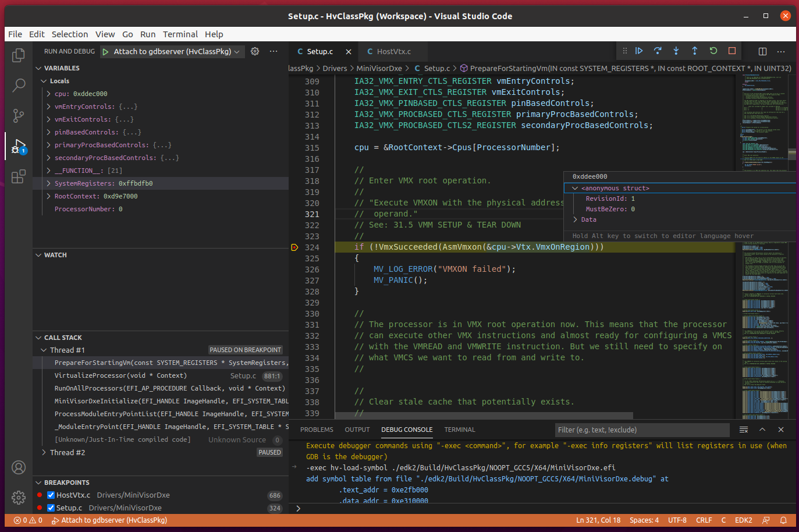Click the debug Continue button
Image resolution: width=799 pixels, height=532 pixels.
click(639, 51)
